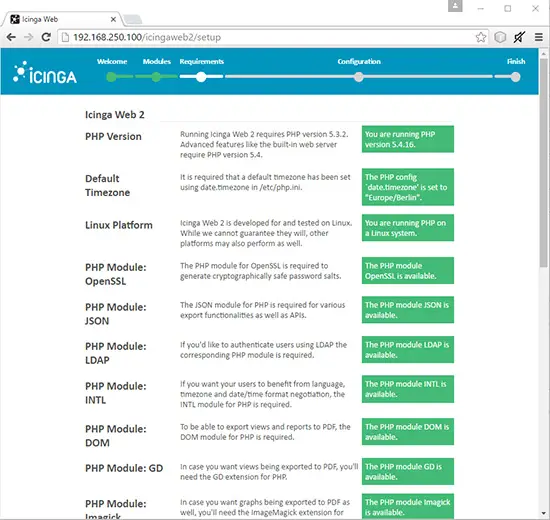Click 'The PHP module INTL is available.' status

tap(408, 389)
